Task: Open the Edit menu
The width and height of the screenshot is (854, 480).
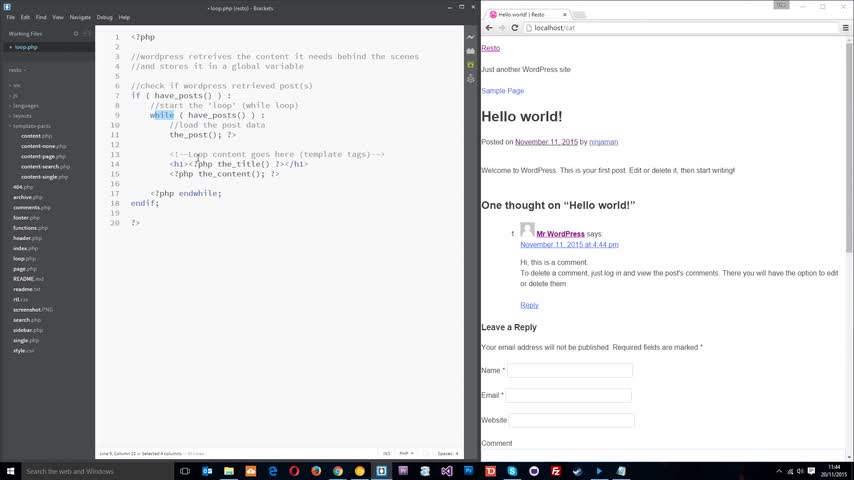Action: pos(25,17)
